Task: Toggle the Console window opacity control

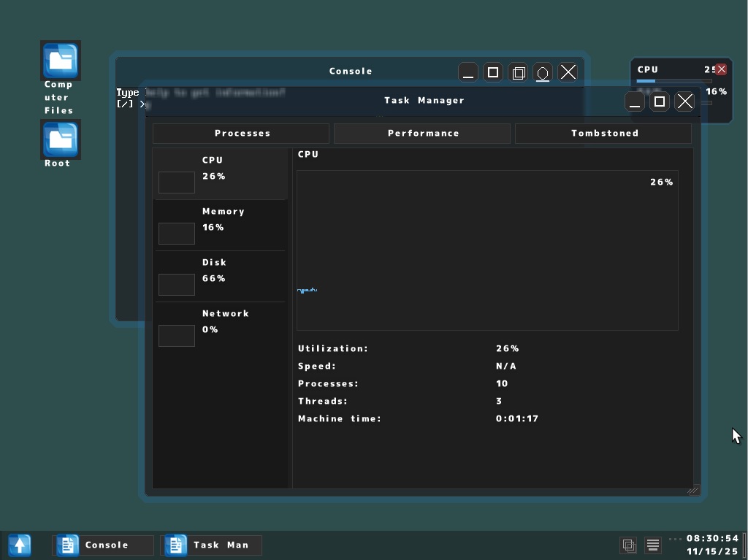Action: (x=542, y=72)
